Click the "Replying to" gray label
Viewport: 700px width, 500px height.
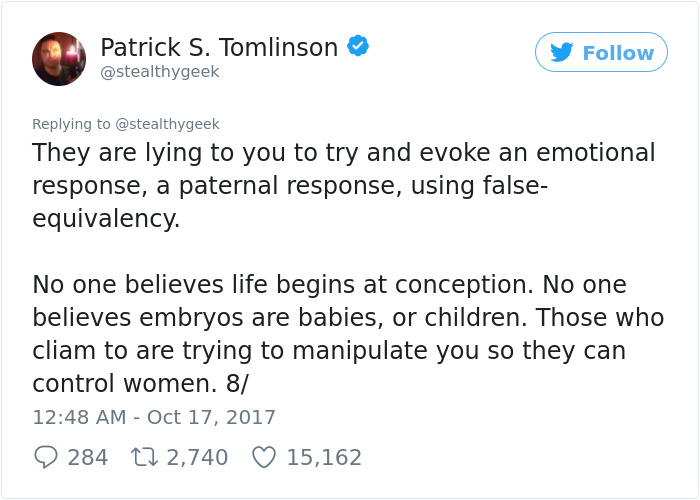point(71,124)
